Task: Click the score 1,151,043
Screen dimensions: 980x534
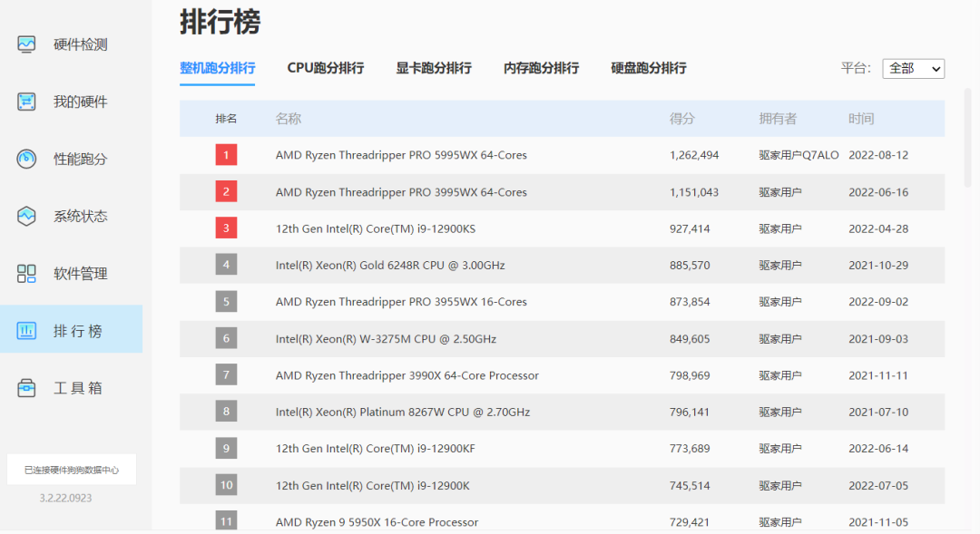Action: click(694, 191)
